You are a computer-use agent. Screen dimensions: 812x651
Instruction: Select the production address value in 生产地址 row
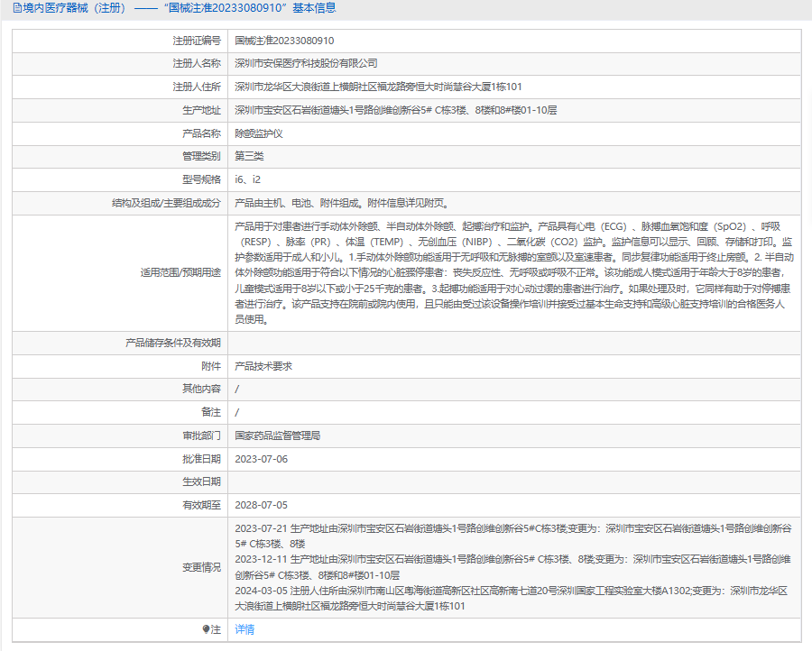(396, 110)
